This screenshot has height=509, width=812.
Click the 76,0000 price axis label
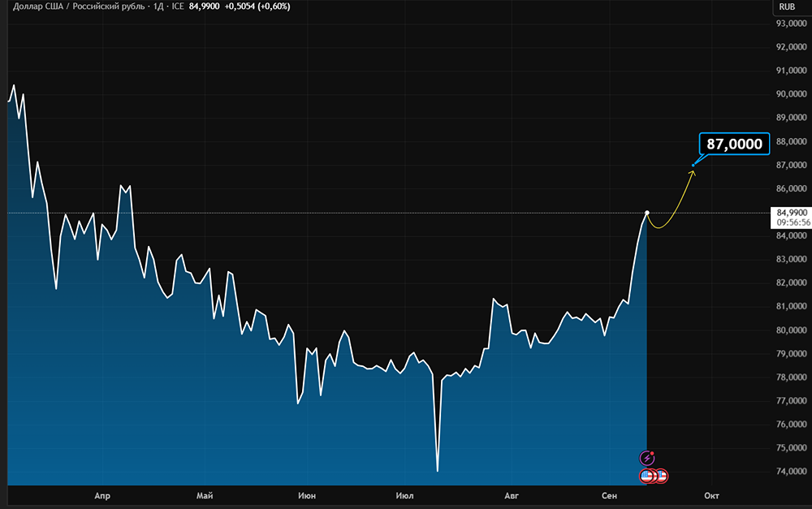click(x=791, y=424)
